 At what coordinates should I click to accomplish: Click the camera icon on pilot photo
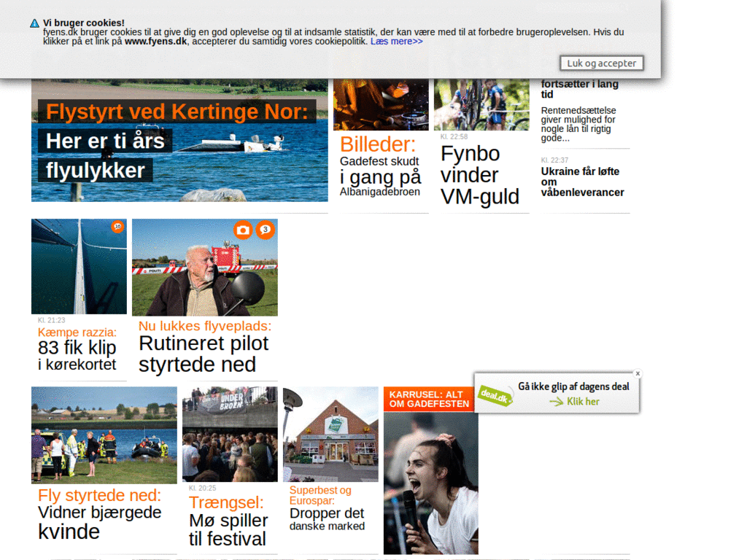243,230
